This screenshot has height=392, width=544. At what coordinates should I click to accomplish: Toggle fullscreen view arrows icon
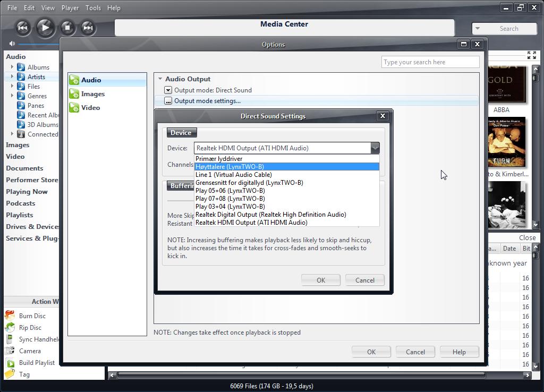(531, 55)
